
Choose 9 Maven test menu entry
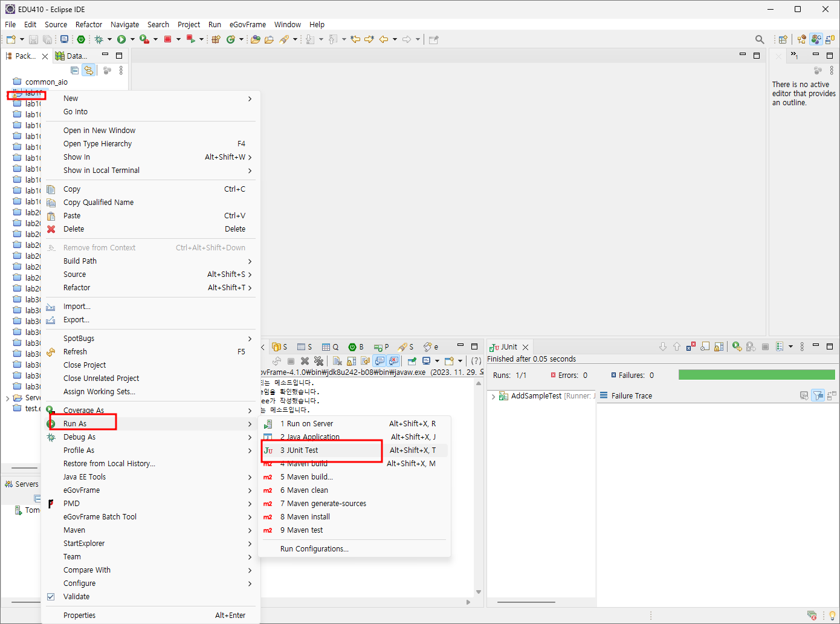[x=355, y=530]
